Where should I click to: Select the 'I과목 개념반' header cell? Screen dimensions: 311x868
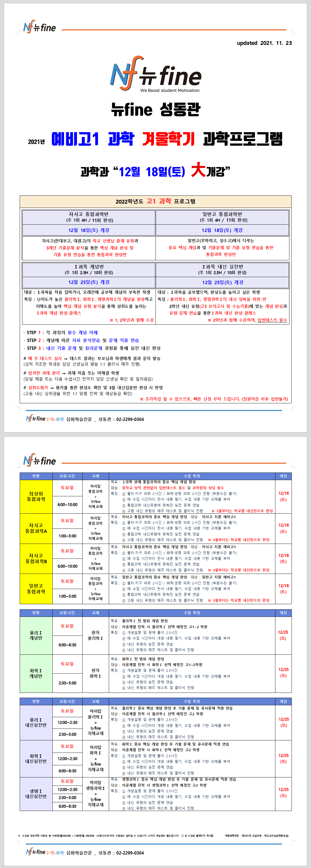pos(89,270)
